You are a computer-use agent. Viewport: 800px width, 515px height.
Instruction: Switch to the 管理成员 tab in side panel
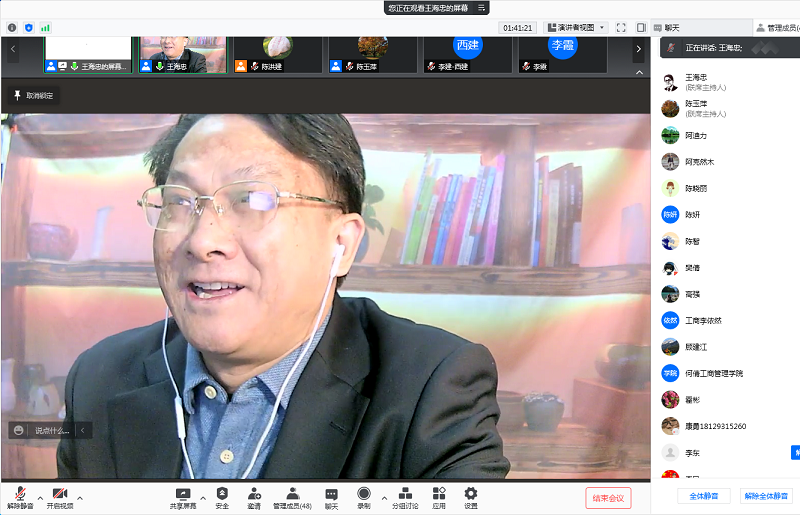coord(777,28)
